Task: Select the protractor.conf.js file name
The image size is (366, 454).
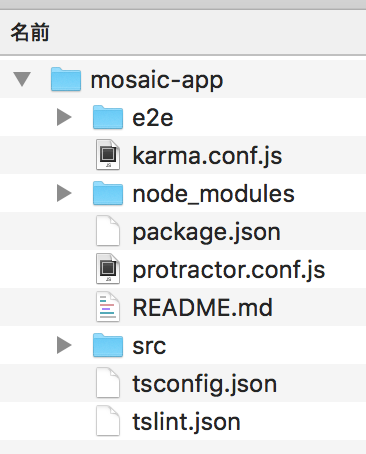Action: pos(229,270)
